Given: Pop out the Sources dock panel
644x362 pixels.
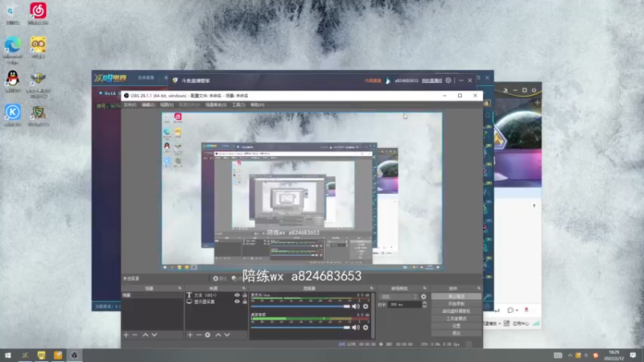Looking at the screenshot, I should [x=244, y=288].
